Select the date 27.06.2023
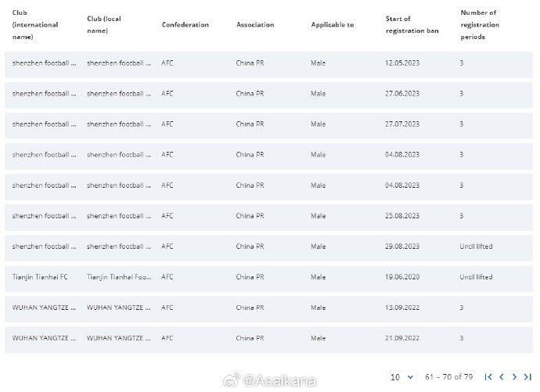540x392 pixels. (x=402, y=94)
